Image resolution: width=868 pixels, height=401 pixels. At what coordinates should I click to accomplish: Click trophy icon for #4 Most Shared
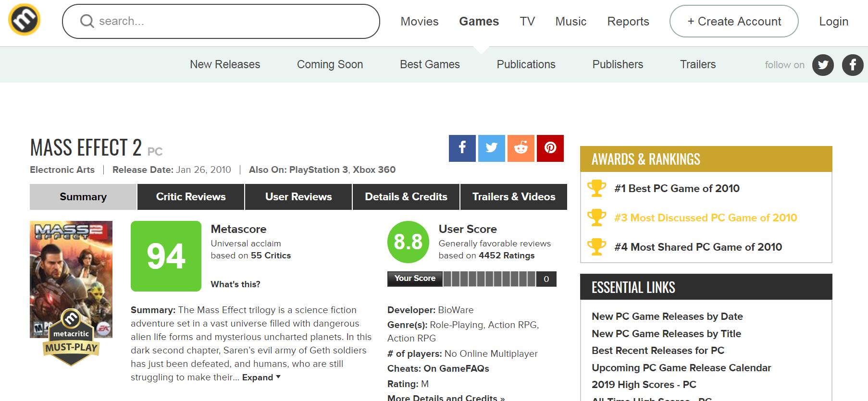(x=596, y=247)
